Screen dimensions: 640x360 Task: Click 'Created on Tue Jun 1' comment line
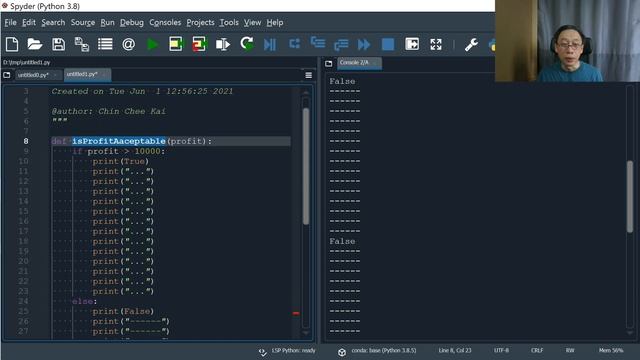[x=142, y=91]
